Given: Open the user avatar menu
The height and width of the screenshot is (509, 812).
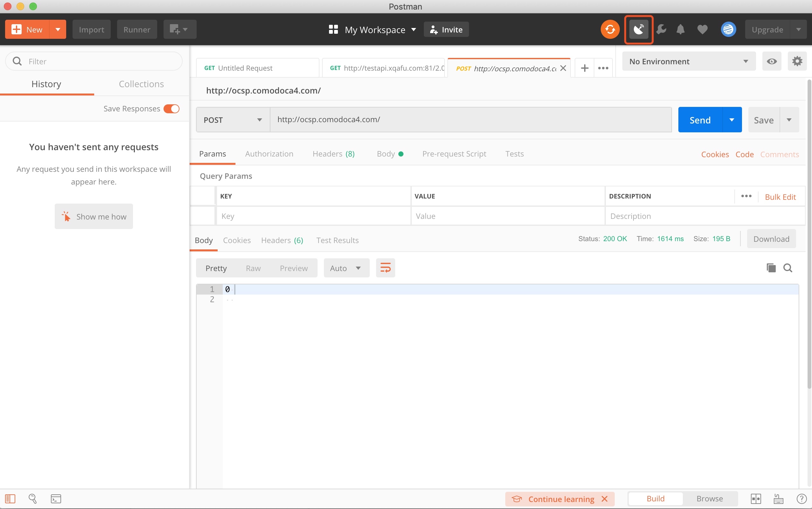Looking at the screenshot, I should point(728,30).
